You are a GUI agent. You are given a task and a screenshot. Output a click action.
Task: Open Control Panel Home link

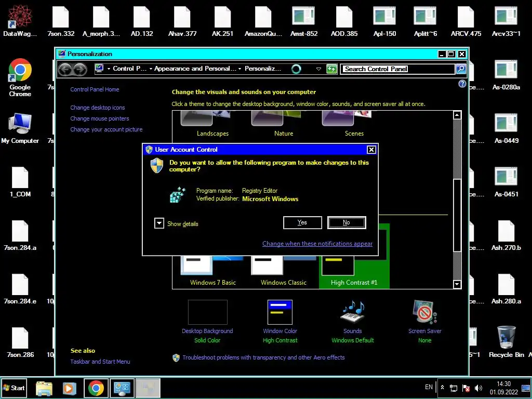tap(95, 89)
